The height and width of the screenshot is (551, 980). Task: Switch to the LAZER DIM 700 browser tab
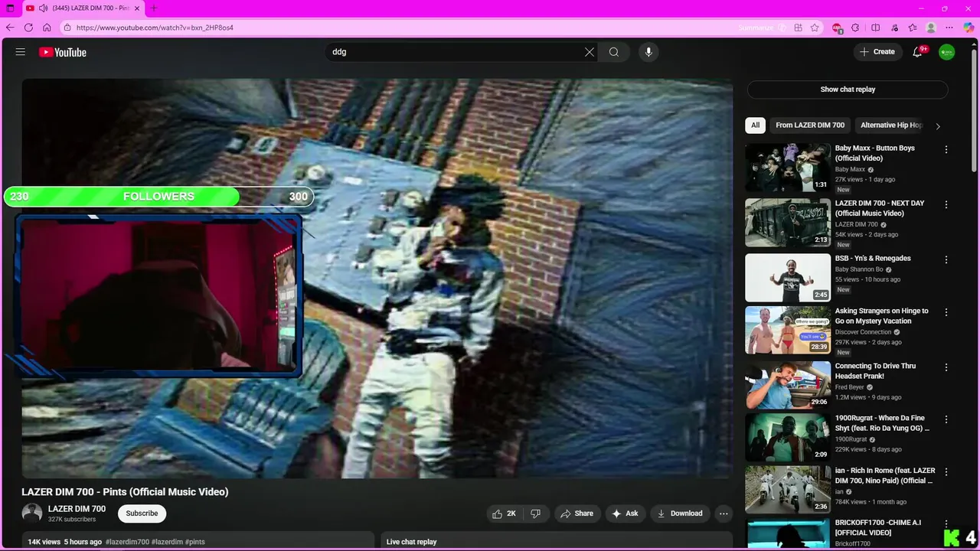[84, 8]
